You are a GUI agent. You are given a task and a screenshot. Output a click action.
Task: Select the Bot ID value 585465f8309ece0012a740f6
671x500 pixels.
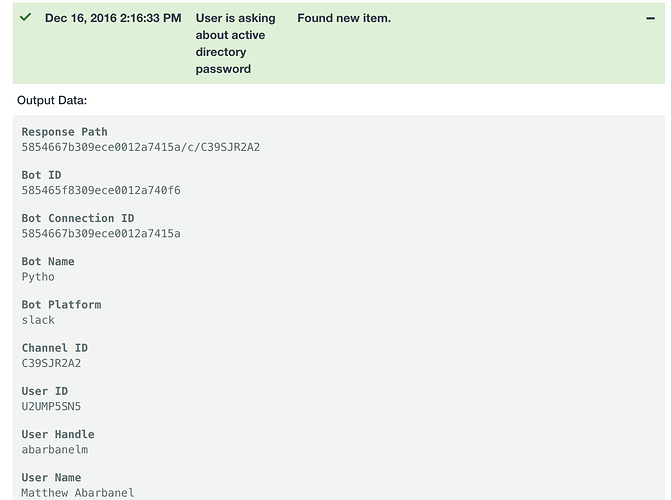tap(101, 190)
